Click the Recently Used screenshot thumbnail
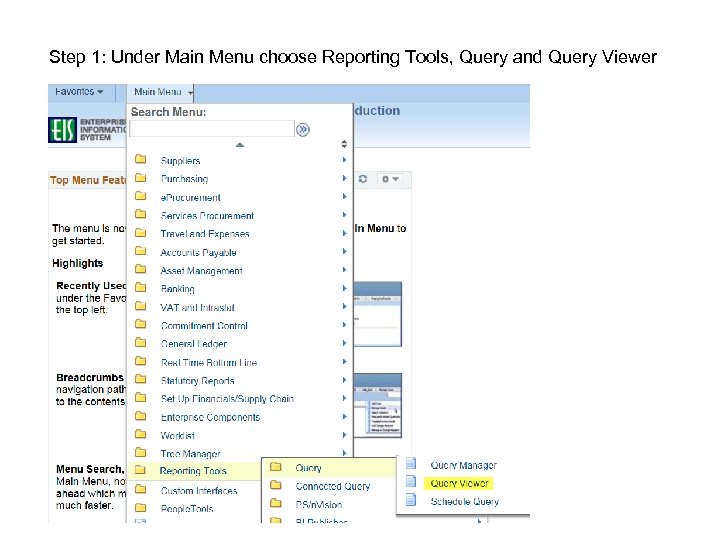Viewport: 720px width, 540px height. point(377,314)
